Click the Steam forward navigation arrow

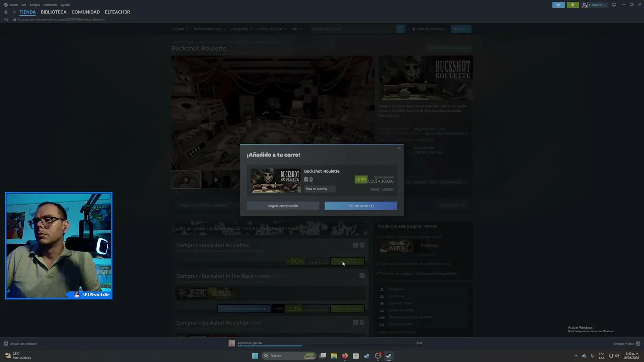click(14, 12)
